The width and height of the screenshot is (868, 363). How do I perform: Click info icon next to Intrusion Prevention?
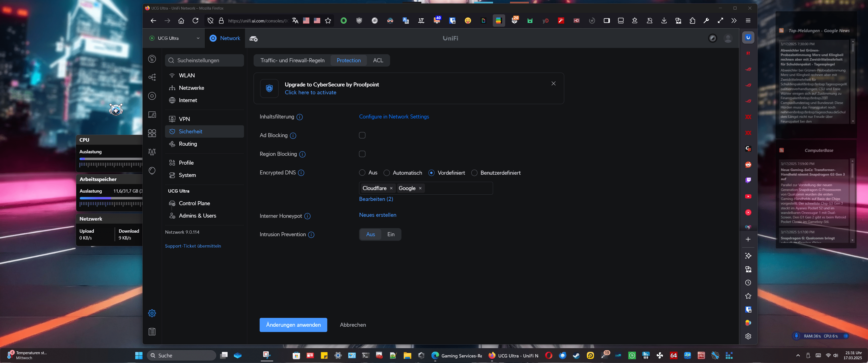point(311,235)
